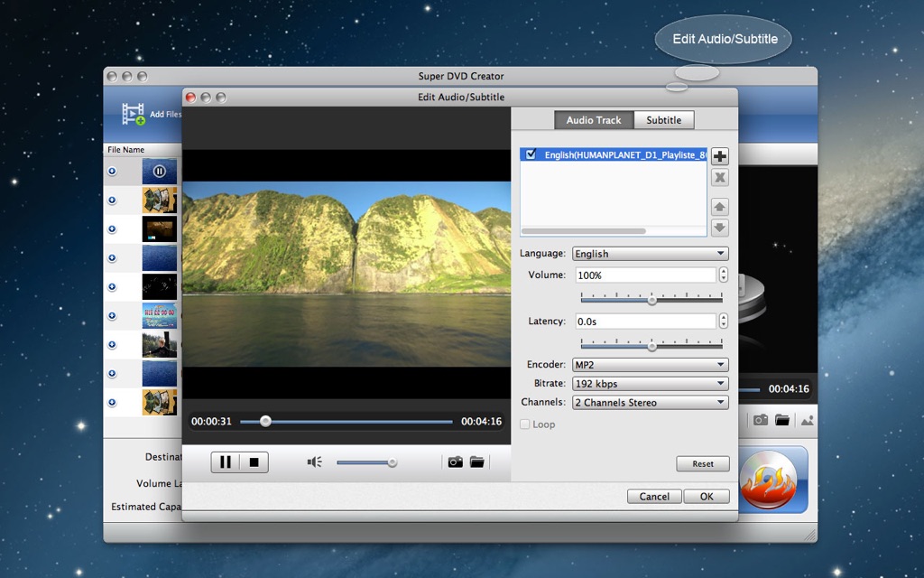
Task: Open the Bitrate dropdown showing 192 kbps
Action: (x=650, y=384)
